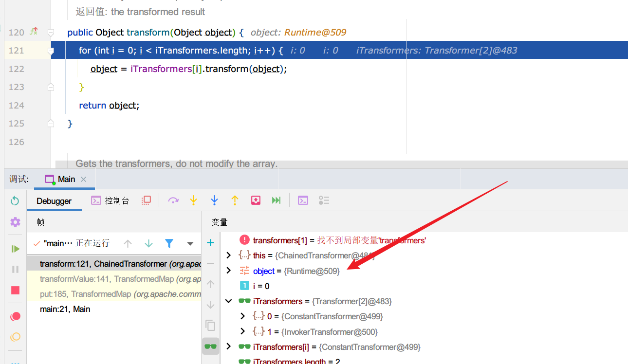Image resolution: width=628 pixels, height=364 pixels.
Task: Click override icon on line 120 gutter
Action: 34,32
